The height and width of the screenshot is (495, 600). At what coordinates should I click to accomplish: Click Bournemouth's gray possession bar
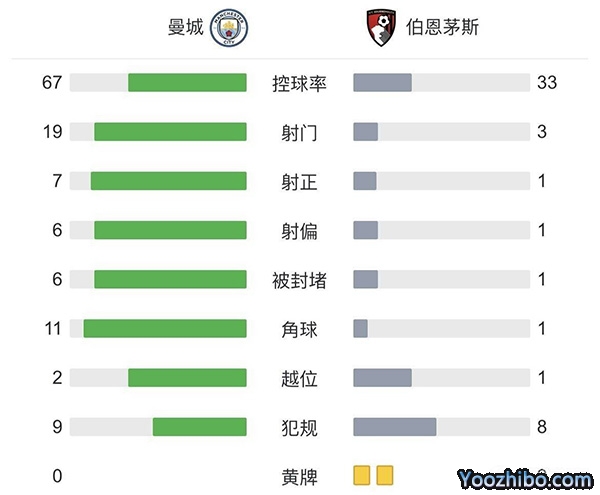(383, 83)
